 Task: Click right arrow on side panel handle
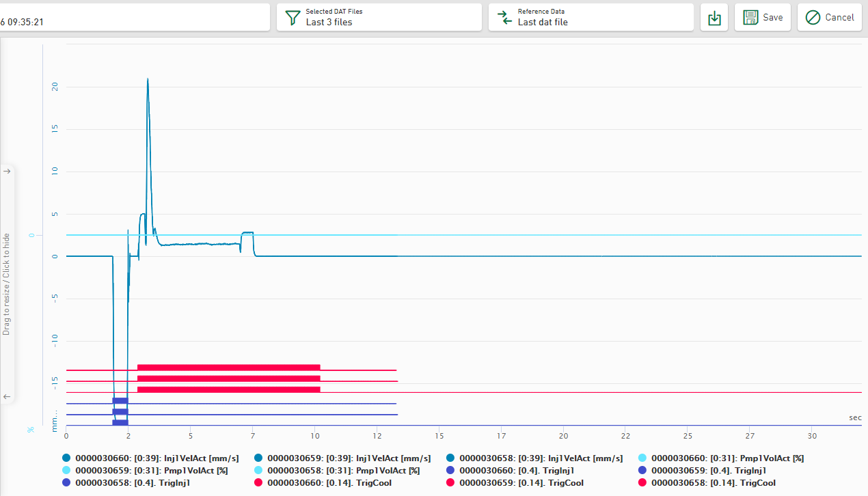7,171
